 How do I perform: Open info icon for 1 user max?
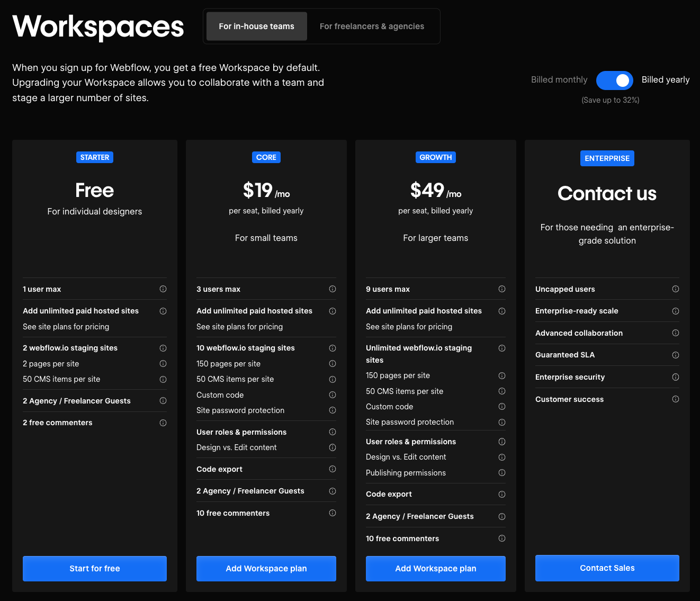[x=163, y=289]
